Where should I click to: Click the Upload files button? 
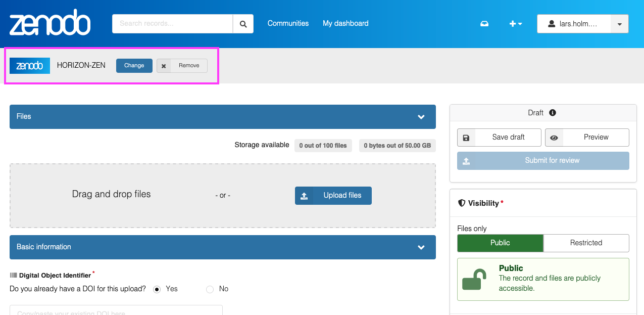(333, 196)
